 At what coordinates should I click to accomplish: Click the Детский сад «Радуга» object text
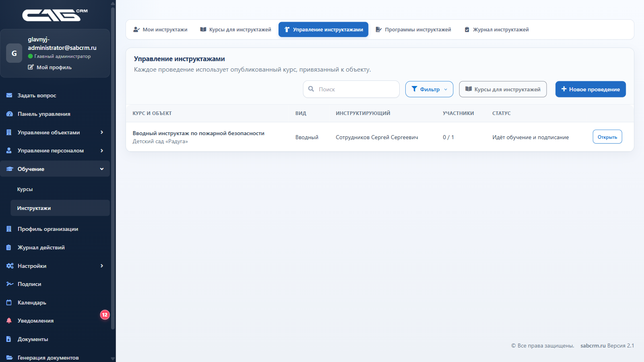pos(160,142)
